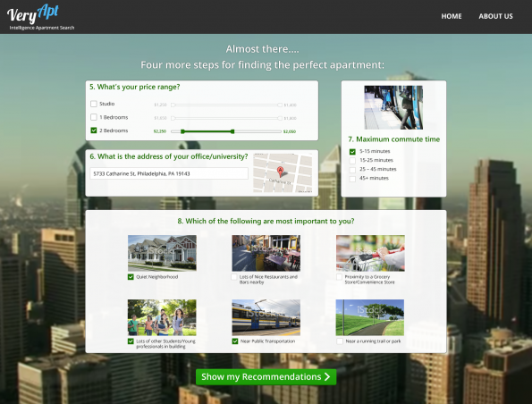Click the students and young professionals image

[162, 317]
